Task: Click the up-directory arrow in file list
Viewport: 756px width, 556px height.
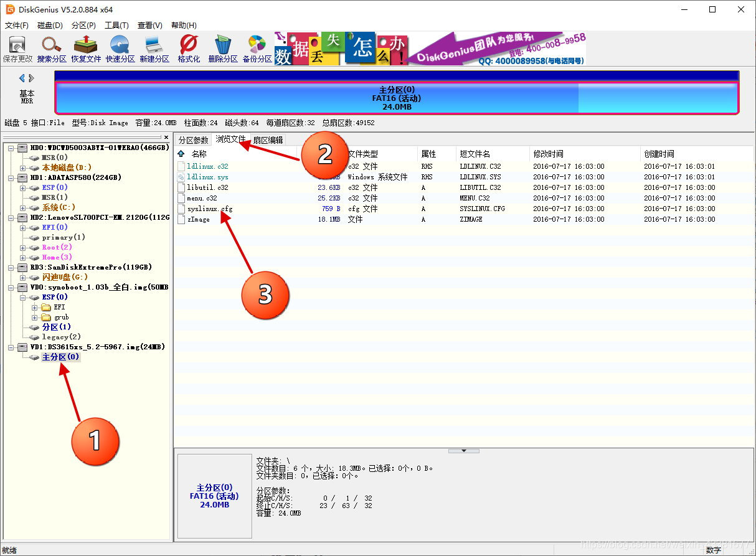Action: coord(181,154)
